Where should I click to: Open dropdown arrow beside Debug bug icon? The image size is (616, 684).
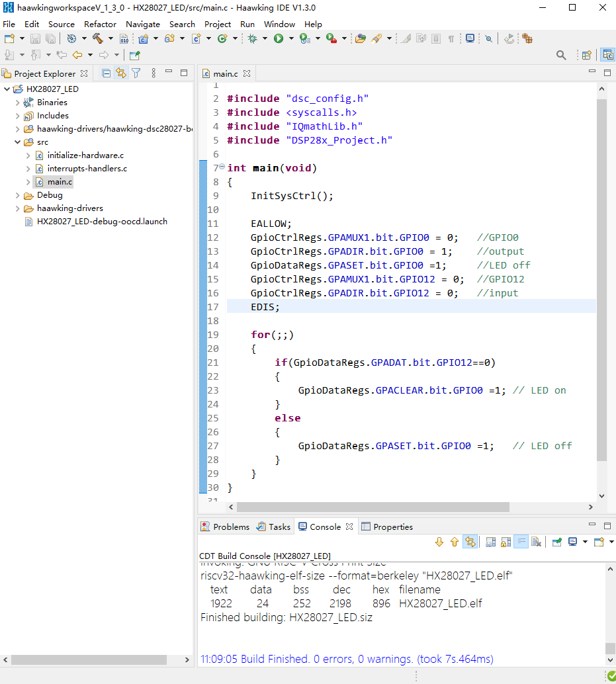(265, 39)
